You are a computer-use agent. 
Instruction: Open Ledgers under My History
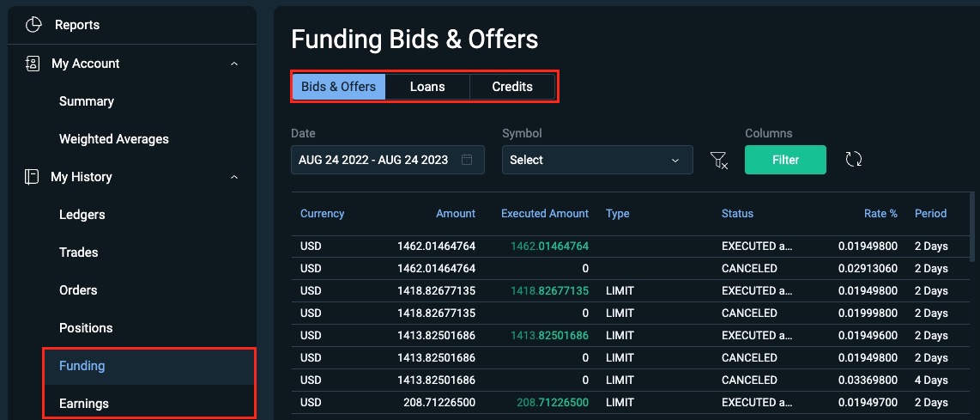click(82, 215)
